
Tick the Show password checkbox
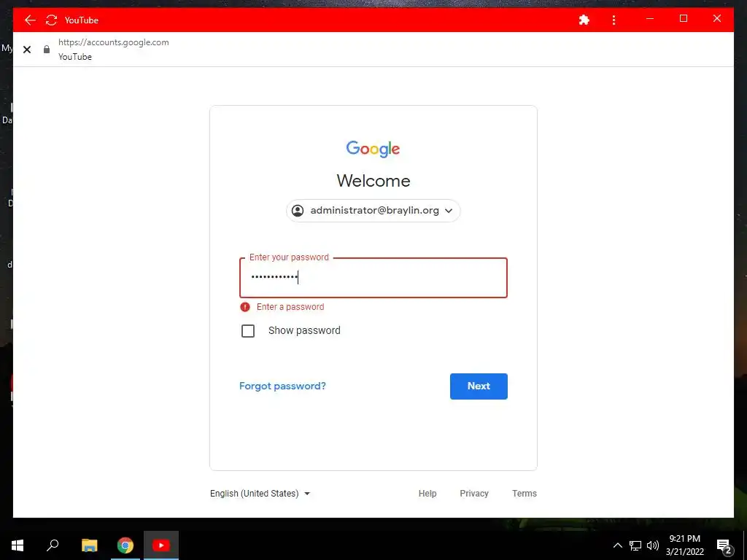pos(248,331)
